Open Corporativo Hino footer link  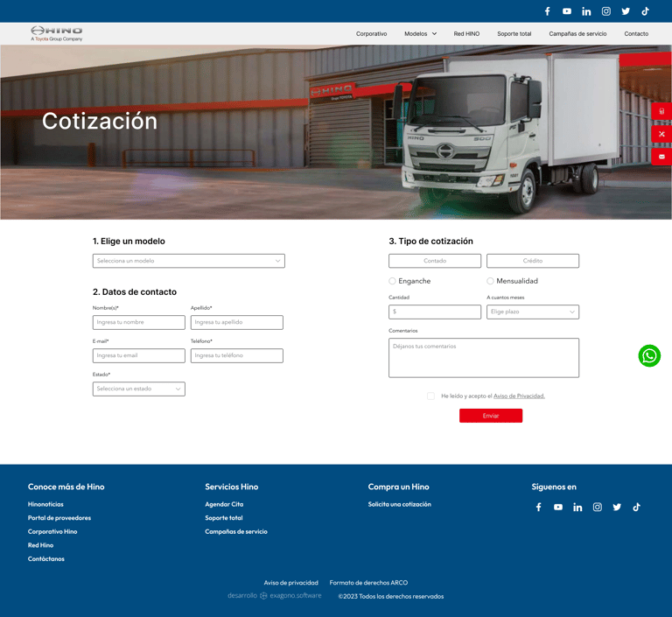pos(52,532)
